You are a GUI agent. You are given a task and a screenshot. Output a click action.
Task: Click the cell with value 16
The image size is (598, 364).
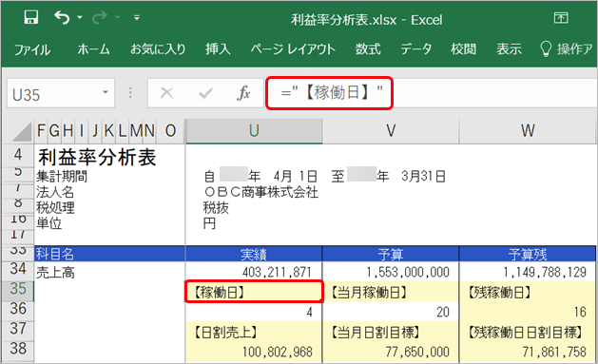point(528,312)
